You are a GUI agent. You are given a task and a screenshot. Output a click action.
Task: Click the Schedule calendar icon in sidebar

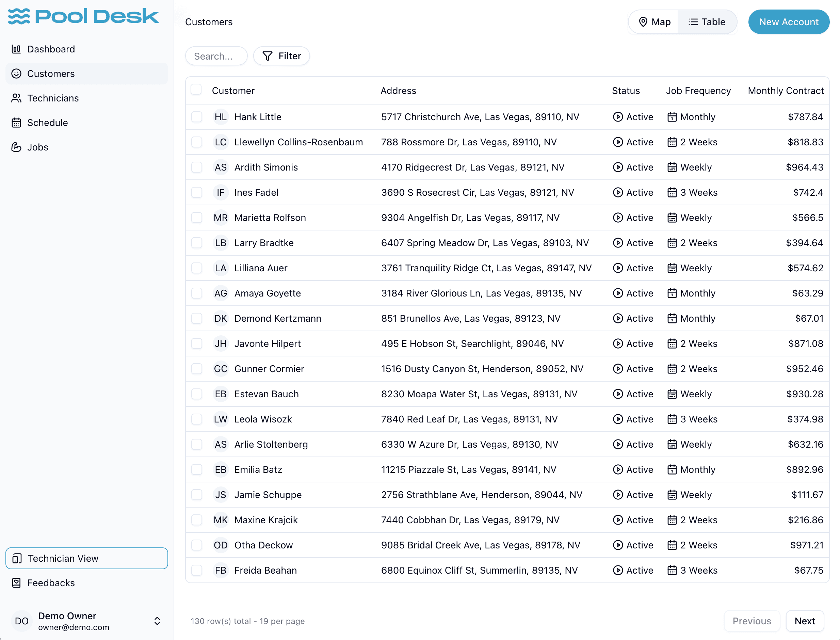16,123
